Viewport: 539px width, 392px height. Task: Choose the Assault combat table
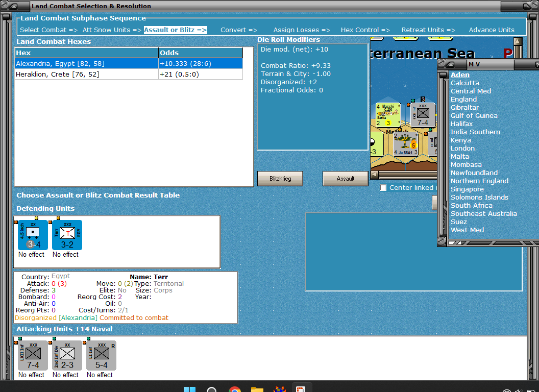pyautogui.click(x=345, y=179)
